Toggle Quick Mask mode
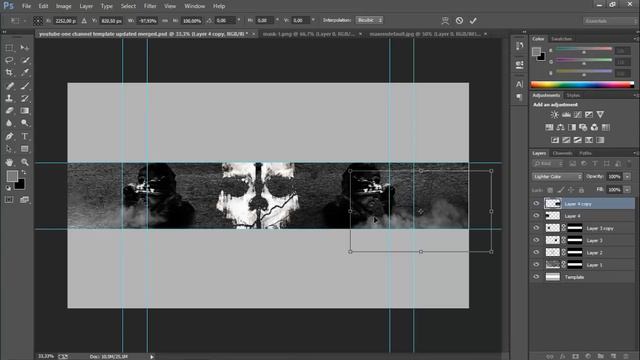640x360 pixels. (x=9, y=200)
